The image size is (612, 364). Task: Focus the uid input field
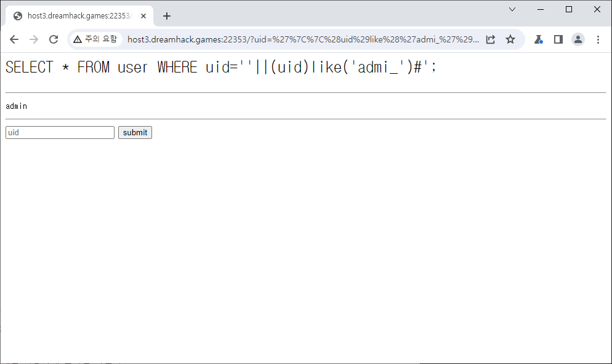pyautogui.click(x=60, y=132)
